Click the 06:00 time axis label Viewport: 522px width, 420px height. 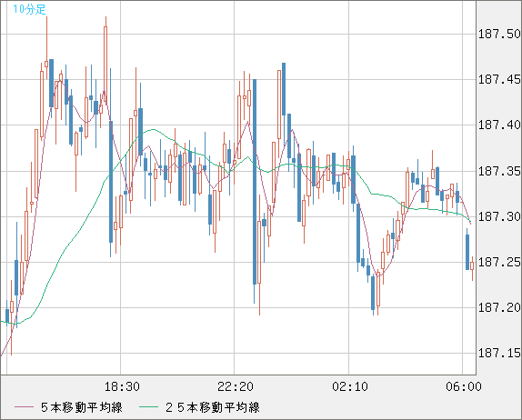[464, 386]
